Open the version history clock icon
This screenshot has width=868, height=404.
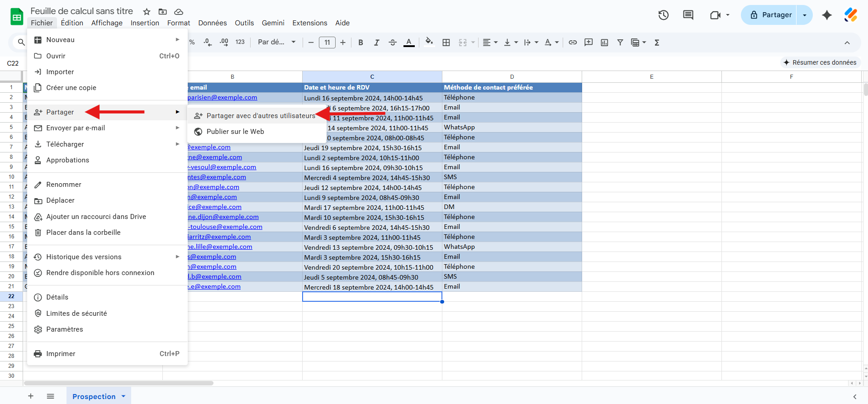tap(664, 15)
